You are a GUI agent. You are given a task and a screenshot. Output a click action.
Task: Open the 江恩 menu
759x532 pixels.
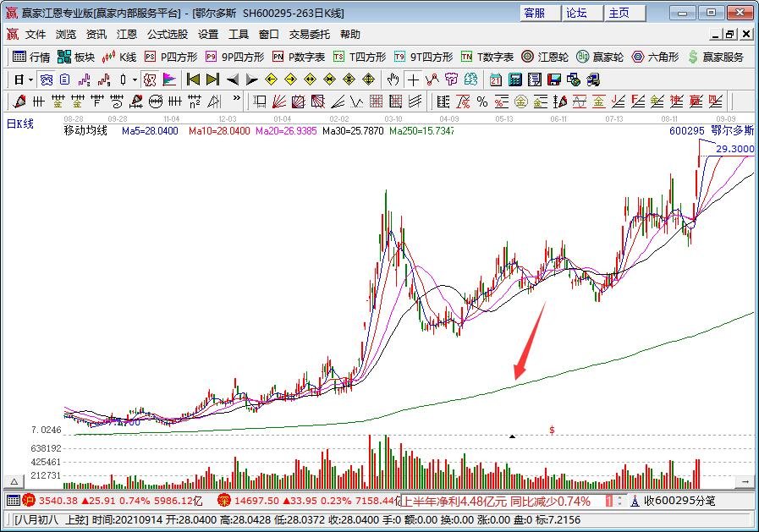(127, 35)
